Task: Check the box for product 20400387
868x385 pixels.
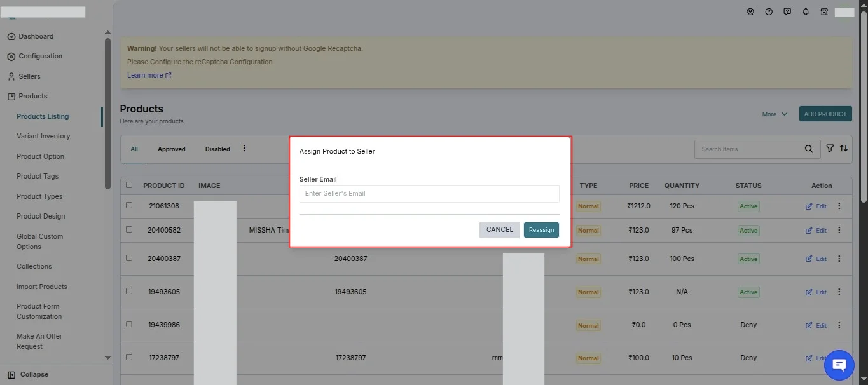Action: tap(129, 258)
